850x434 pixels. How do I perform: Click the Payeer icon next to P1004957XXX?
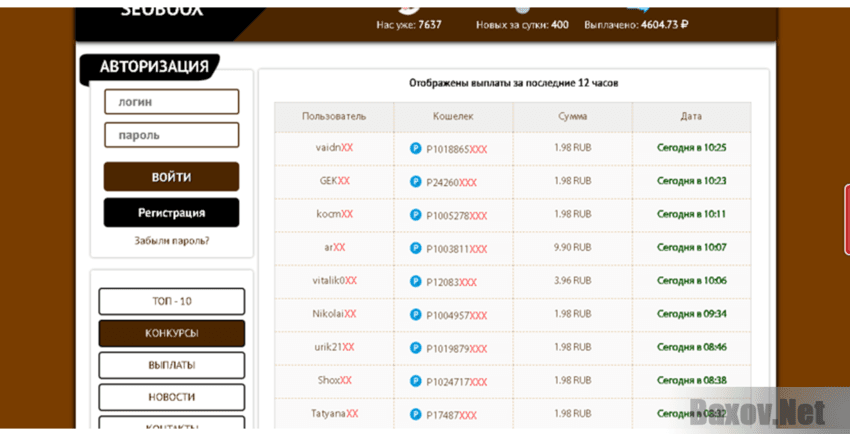pyautogui.click(x=416, y=315)
